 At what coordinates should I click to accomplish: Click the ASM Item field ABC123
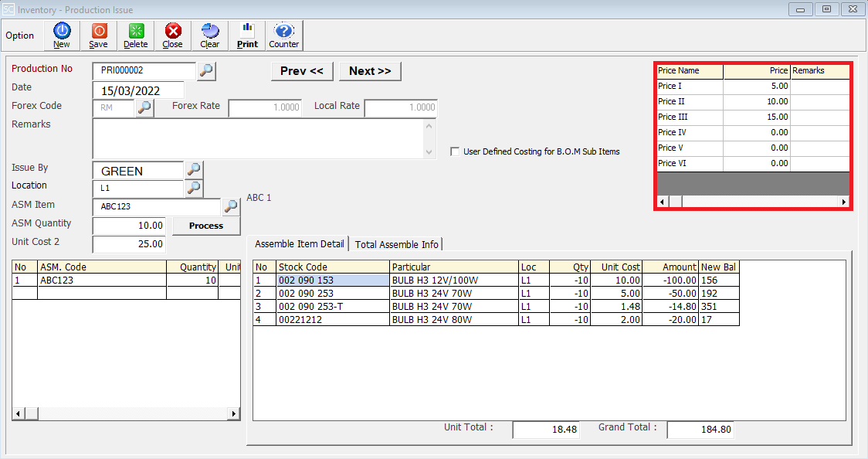coord(157,207)
